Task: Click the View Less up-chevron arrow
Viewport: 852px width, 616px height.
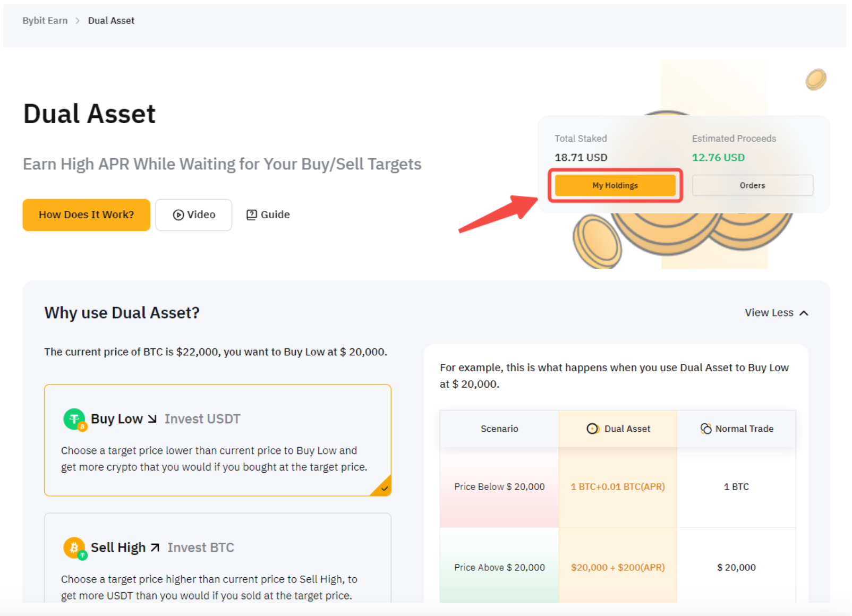Action: 804,313
